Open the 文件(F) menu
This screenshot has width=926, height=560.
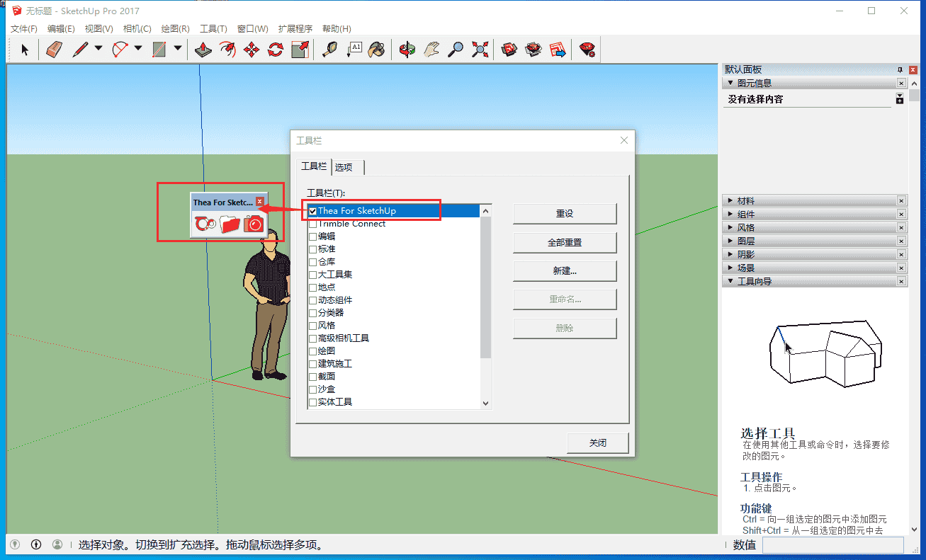click(24, 29)
